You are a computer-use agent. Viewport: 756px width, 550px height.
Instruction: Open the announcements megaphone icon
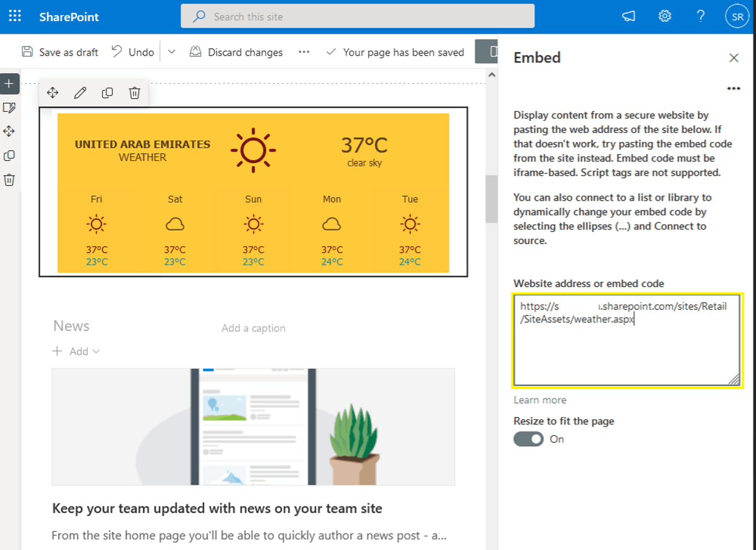tap(628, 16)
